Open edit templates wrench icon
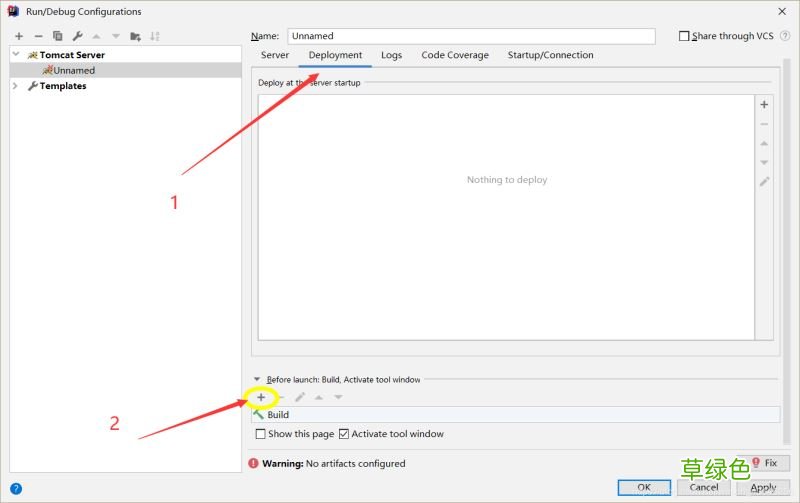 tap(78, 36)
